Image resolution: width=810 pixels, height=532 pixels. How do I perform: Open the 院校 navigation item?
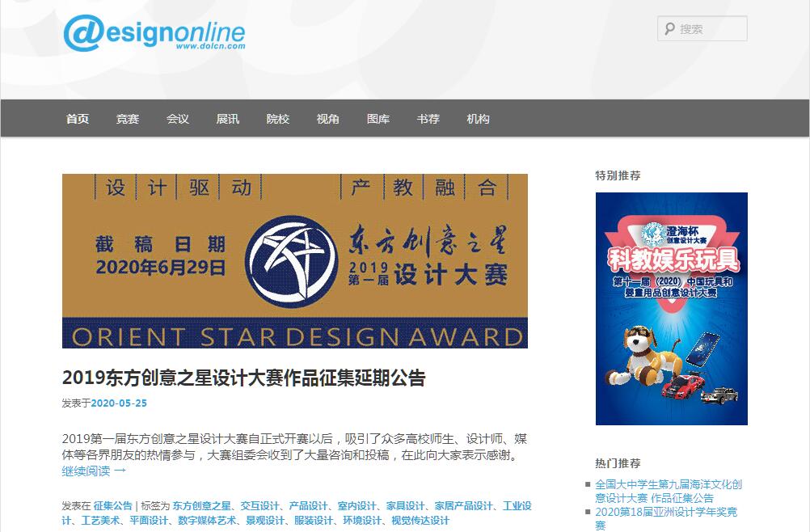point(278,119)
